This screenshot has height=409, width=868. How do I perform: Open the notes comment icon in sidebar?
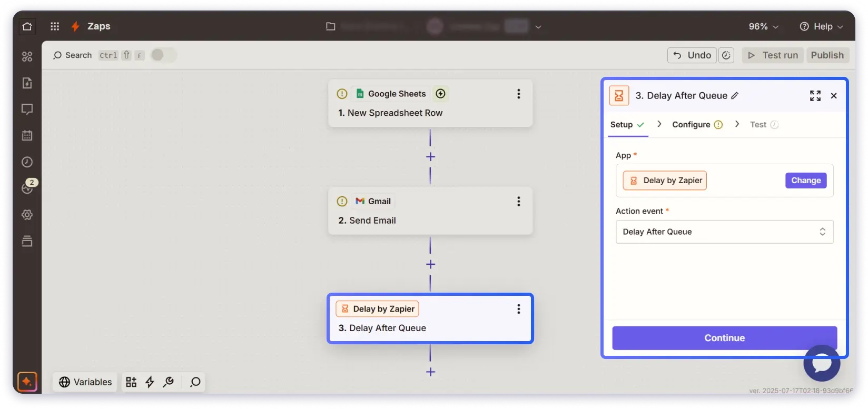coord(27,109)
